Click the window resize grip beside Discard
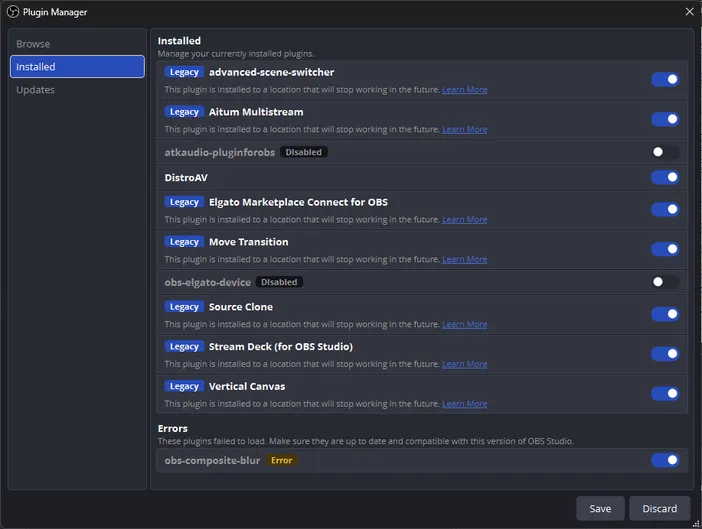This screenshot has height=529, width=702. pyautogui.click(x=696, y=523)
